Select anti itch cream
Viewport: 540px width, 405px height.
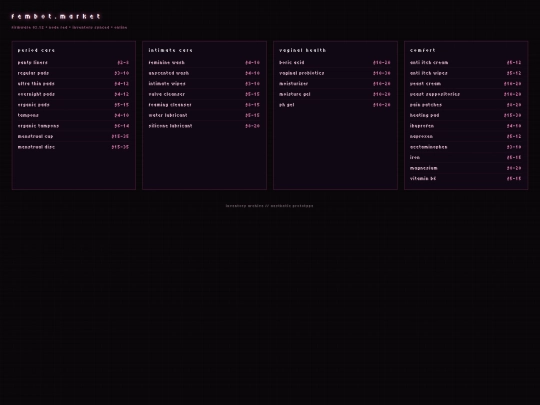click(x=466, y=63)
